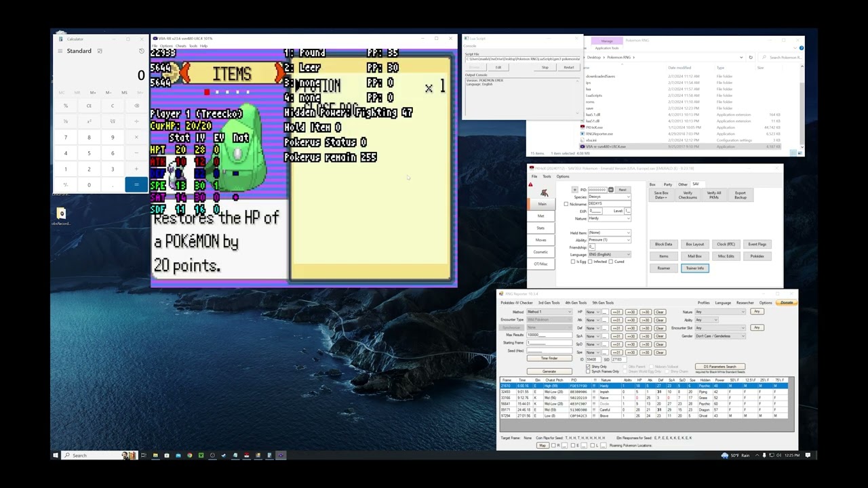Open the File menu in PKHeX
Image resolution: width=868 pixels, height=488 pixels.
534,176
